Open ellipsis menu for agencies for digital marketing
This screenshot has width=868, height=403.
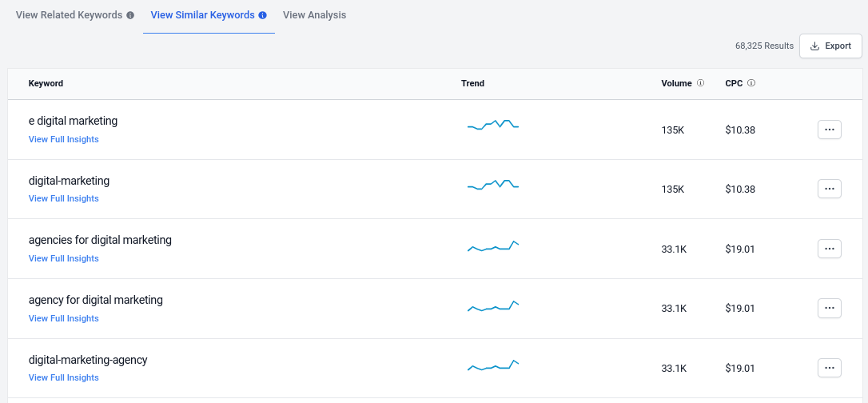point(830,249)
